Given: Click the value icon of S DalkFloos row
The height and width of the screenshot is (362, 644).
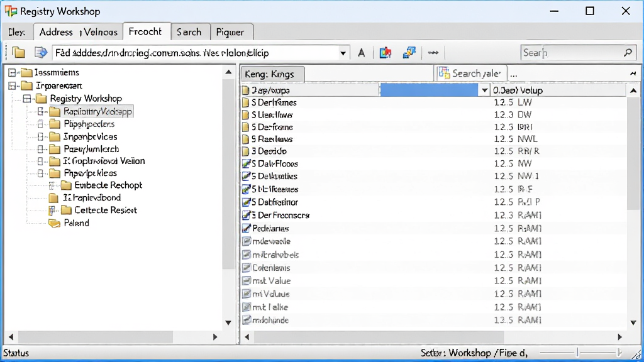Looking at the screenshot, I should coord(246,164).
